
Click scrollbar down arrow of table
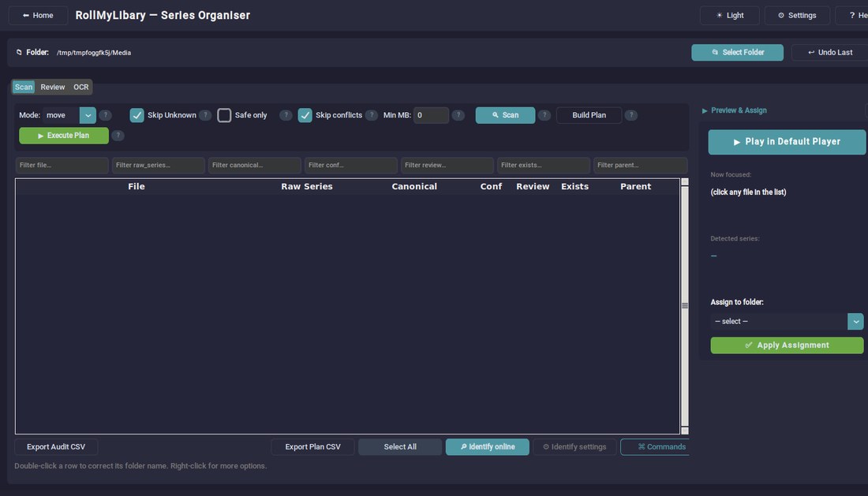tap(685, 431)
